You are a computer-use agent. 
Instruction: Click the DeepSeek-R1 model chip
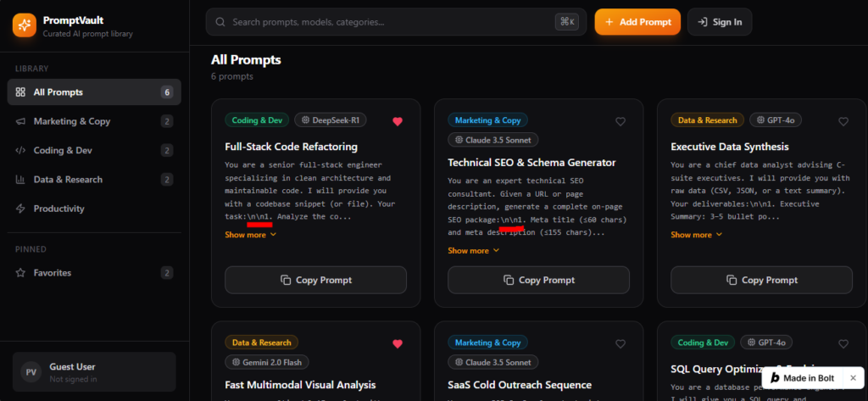(331, 120)
